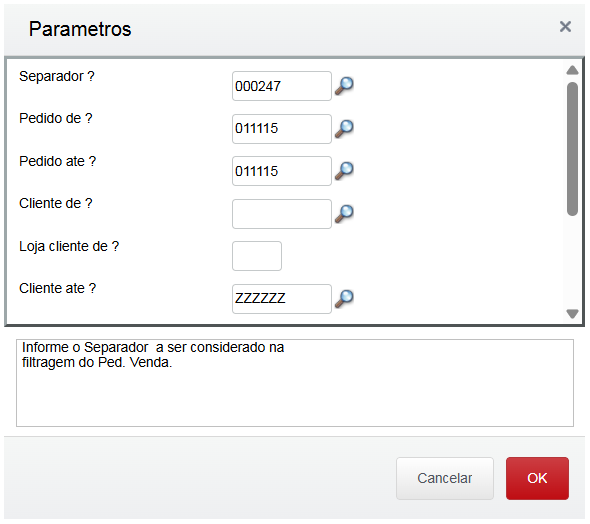Close the Parametros dialog with X

[x=565, y=27]
